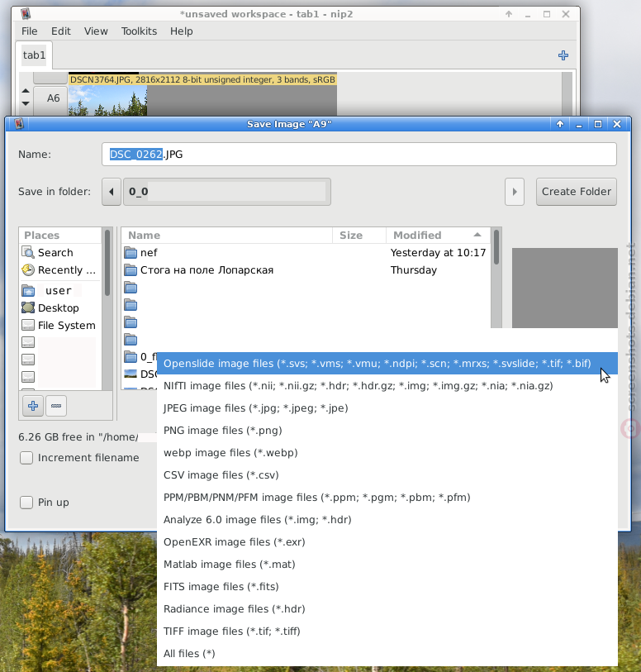
Task: Choose PPM/PBM/PNM/PFM image files filter
Action: pyautogui.click(x=387, y=497)
